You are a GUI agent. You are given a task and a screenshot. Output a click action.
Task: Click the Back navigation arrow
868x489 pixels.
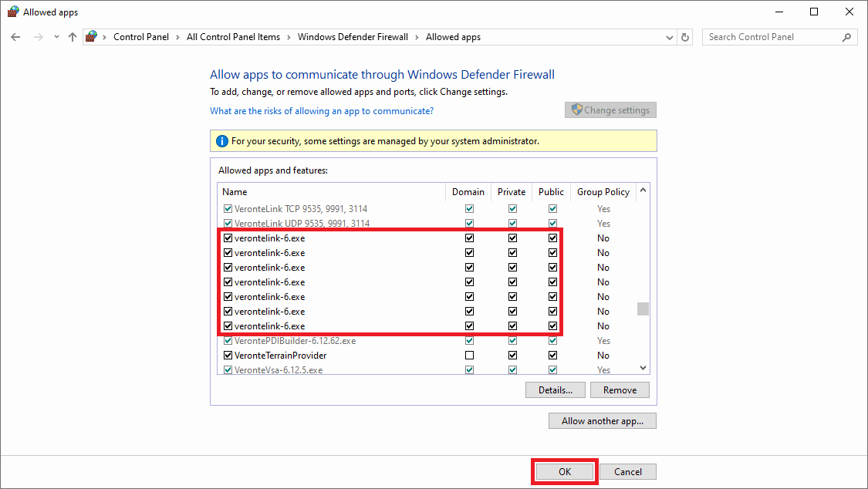[x=15, y=37]
